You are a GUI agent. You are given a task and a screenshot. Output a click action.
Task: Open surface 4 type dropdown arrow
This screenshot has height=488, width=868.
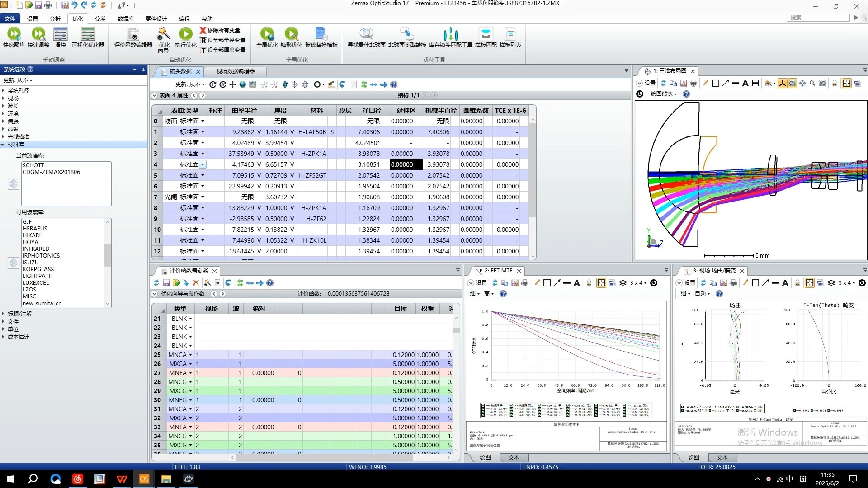click(203, 164)
